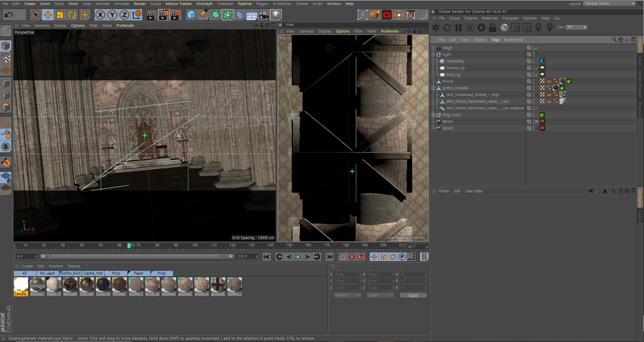Click the light bulb Light object icon
This screenshot has width=644, height=342.
pyautogui.click(x=276, y=15)
